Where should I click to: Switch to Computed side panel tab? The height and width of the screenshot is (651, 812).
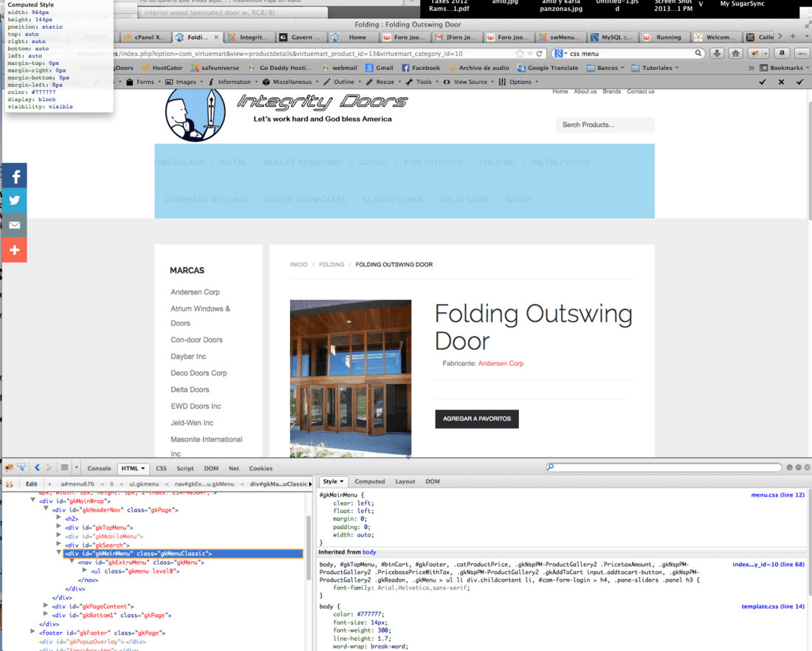370,481
